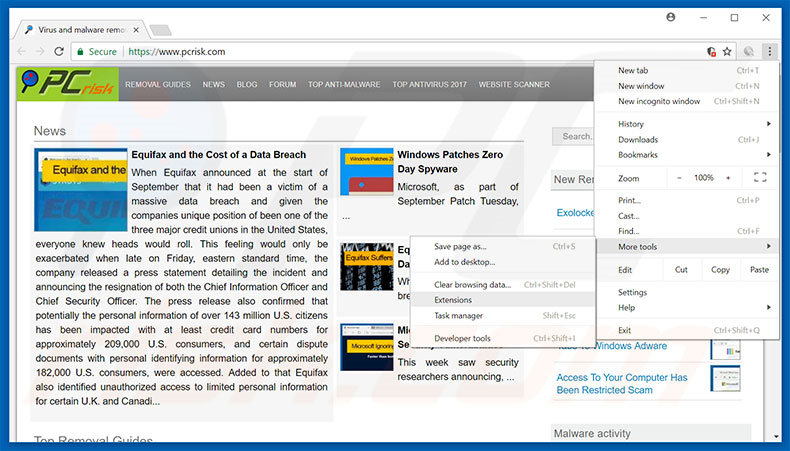Click the browser forward arrow
Viewport: 790px width, 451px height.
(x=40, y=51)
